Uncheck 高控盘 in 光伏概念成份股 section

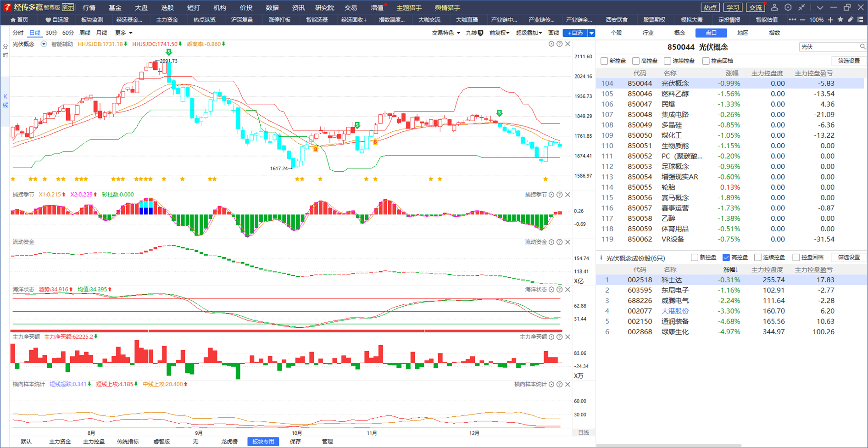click(x=726, y=258)
